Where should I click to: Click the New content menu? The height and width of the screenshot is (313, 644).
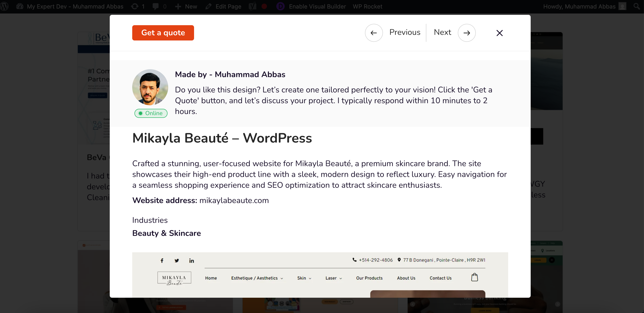pos(186,7)
